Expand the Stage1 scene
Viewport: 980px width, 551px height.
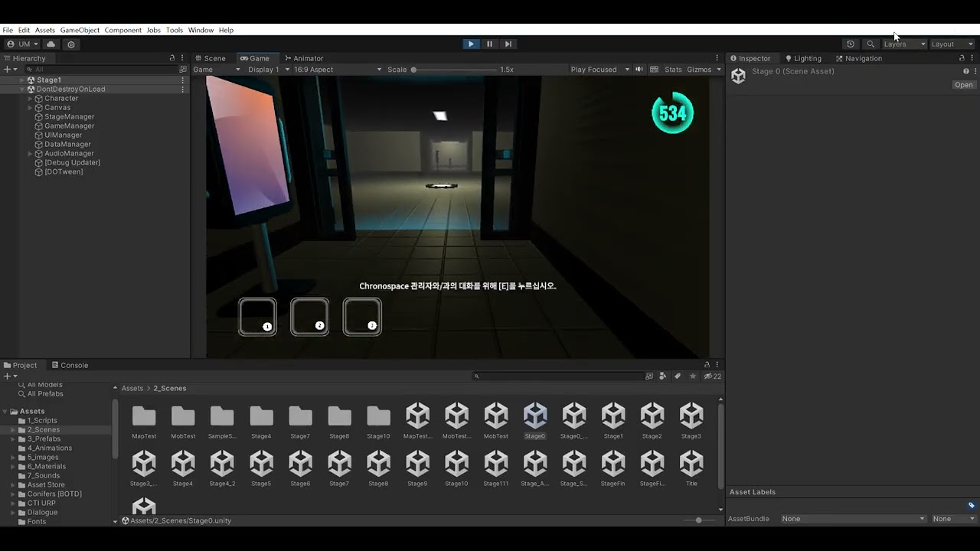coord(22,80)
